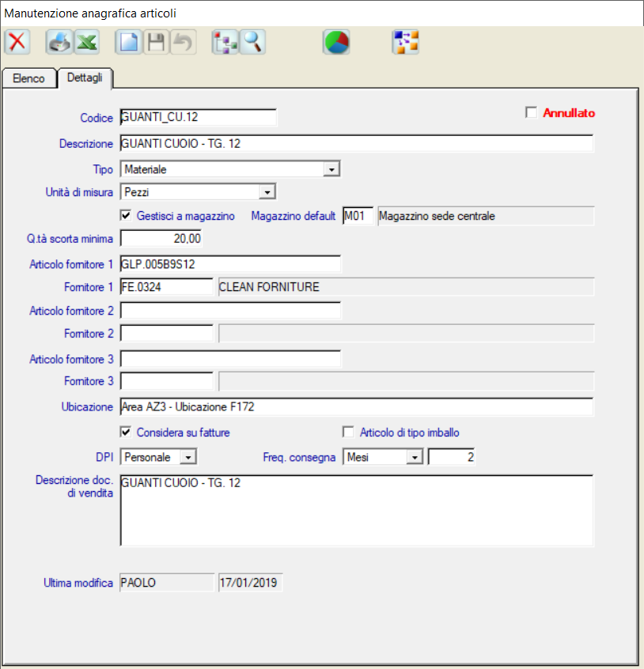The height and width of the screenshot is (669, 644).
Task: Click Magazzino sede centrale description field
Action: [x=486, y=216]
